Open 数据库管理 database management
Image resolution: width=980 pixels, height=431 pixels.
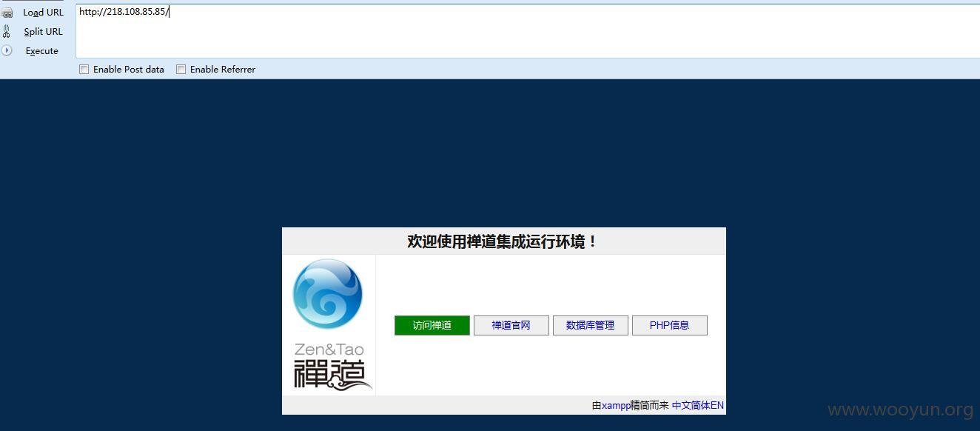[x=591, y=325]
